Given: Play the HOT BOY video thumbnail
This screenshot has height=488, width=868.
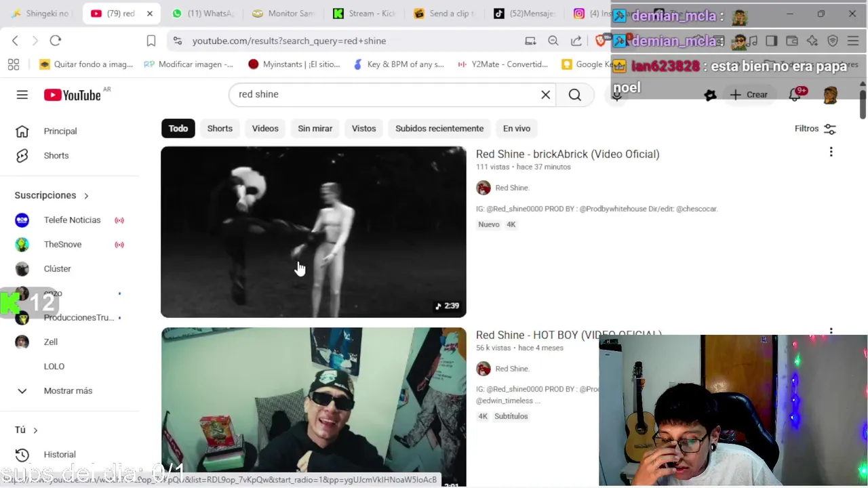Looking at the screenshot, I should (x=313, y=407).
